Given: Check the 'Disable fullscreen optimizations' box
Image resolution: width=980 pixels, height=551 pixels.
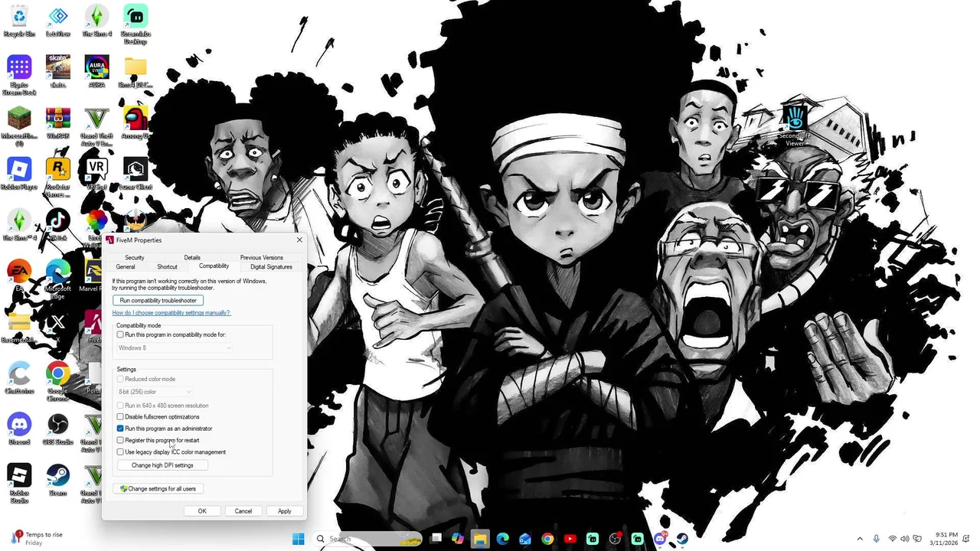Looking at the screenshot, I should [x=120, y=417].
